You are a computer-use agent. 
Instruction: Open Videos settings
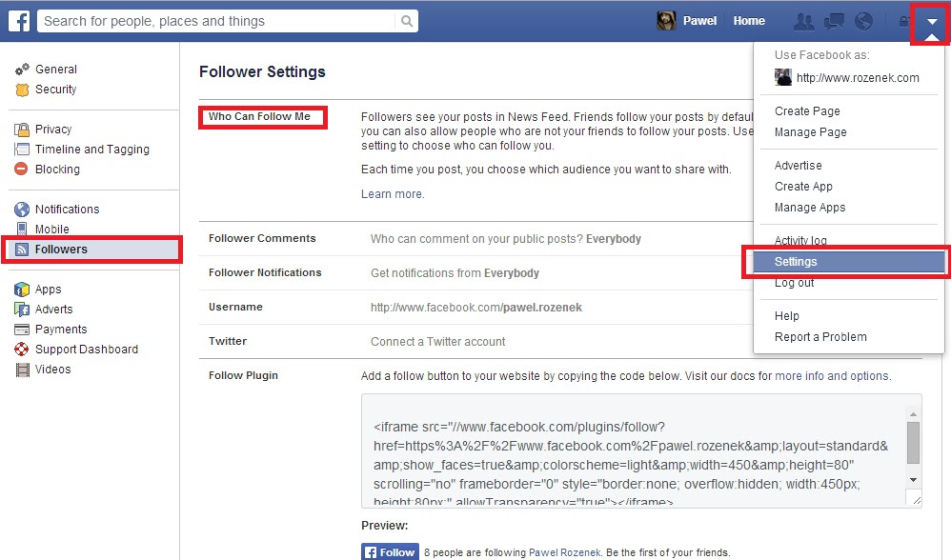[x=52, y=370]
